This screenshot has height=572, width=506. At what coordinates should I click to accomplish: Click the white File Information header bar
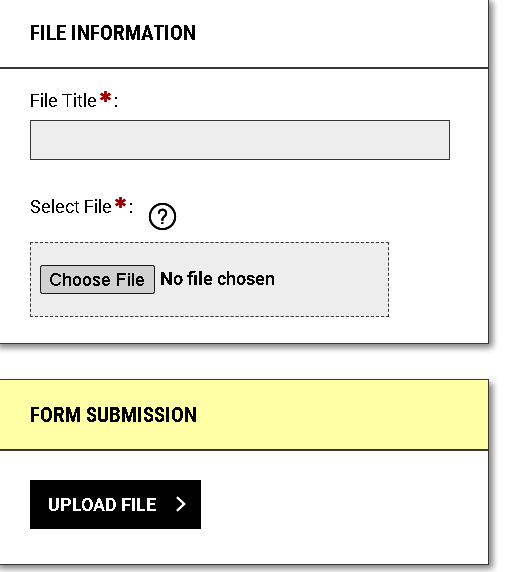(244, 34)
